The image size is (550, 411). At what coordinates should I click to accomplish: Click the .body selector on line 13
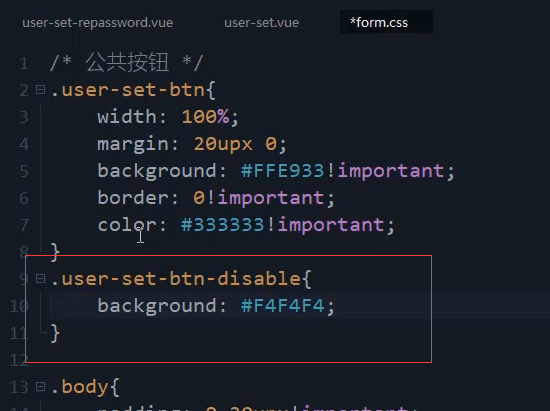79,387
